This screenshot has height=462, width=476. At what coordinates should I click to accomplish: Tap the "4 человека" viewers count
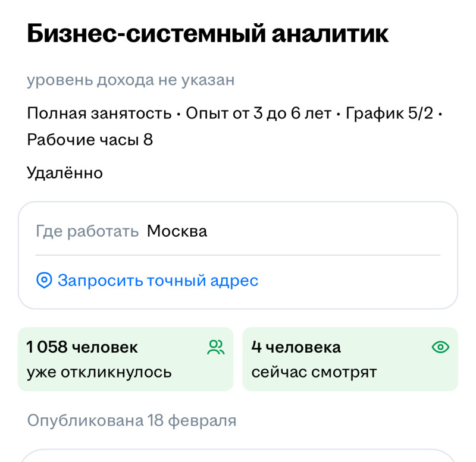[296, 347]
